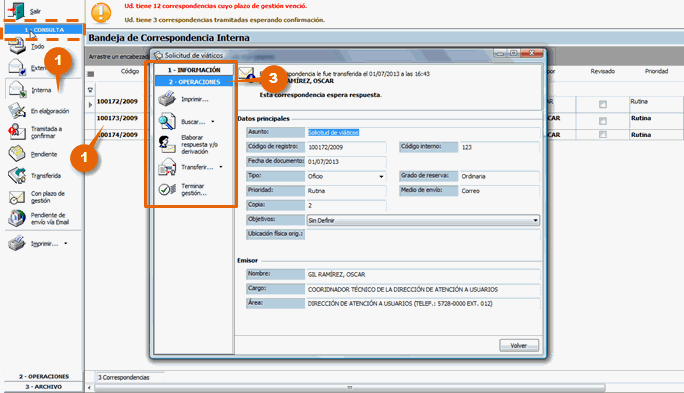Select 2 - OPERACIONES tab in dialog

pos(194,82)
